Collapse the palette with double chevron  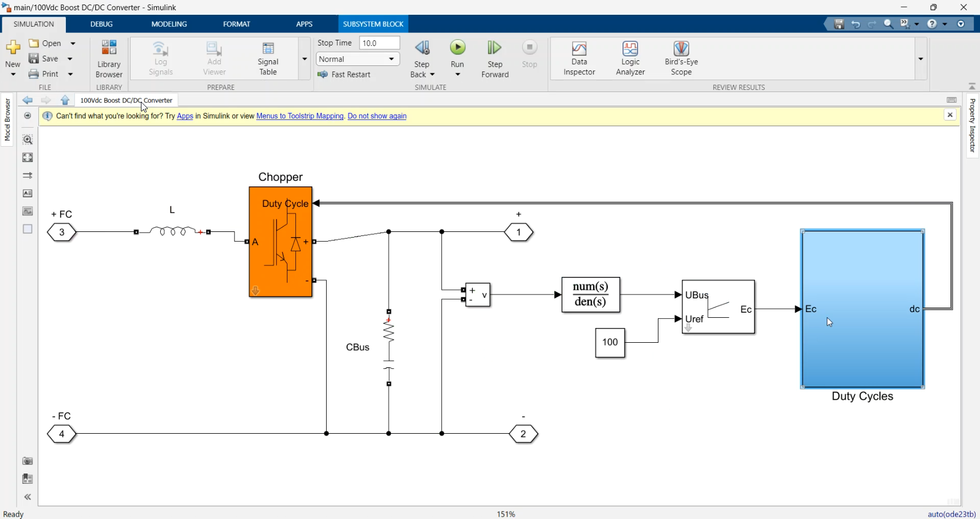click(x=27, y=497)
